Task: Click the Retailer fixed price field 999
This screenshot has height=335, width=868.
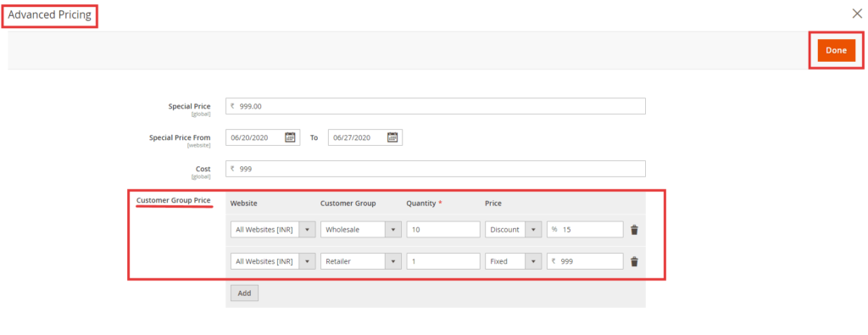Action: coord(585,261)
